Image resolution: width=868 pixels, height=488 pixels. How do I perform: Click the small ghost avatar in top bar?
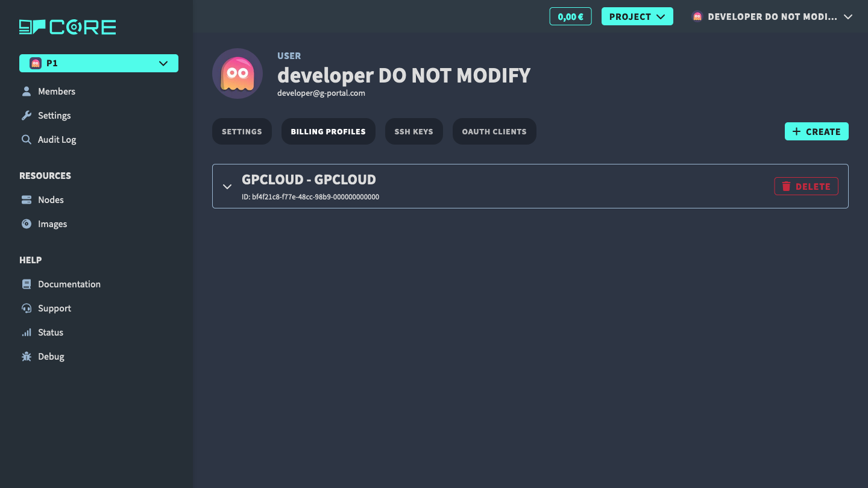[697, 17]
